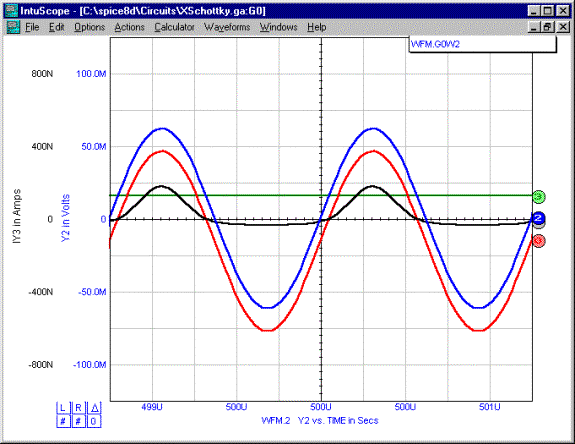The width and height of the screenshot is (575, 444).
Task: Click the blue '50.0M' axis value
Action: pos(94,147)
